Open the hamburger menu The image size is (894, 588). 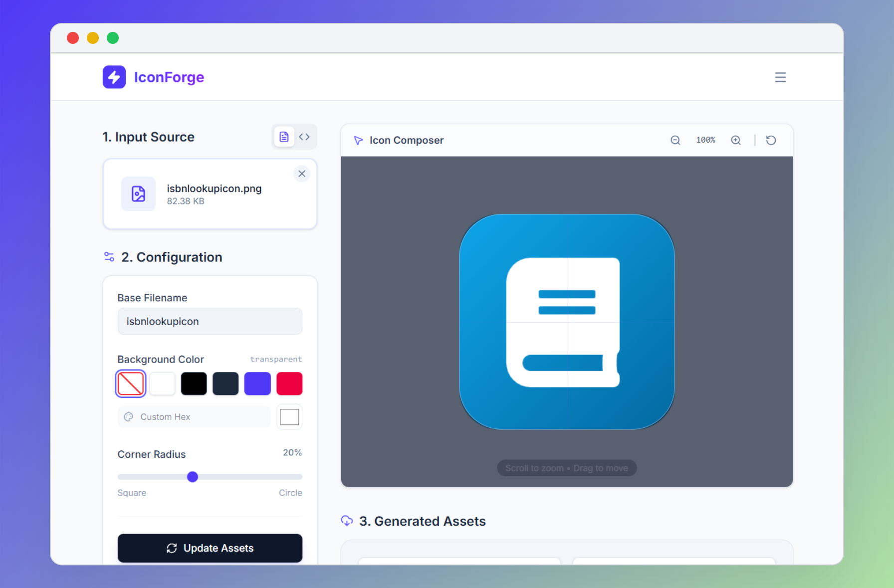click(x=780, y=77)
